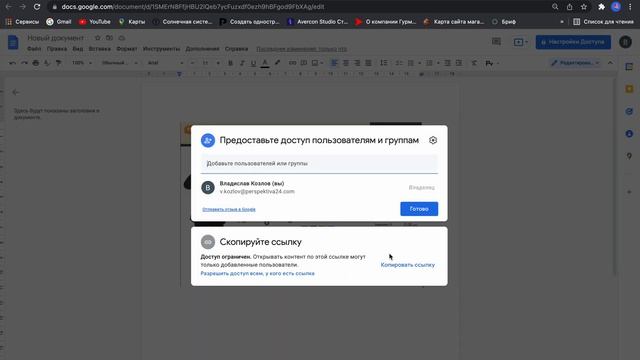Insert image from toolbar

pos(315,63)
